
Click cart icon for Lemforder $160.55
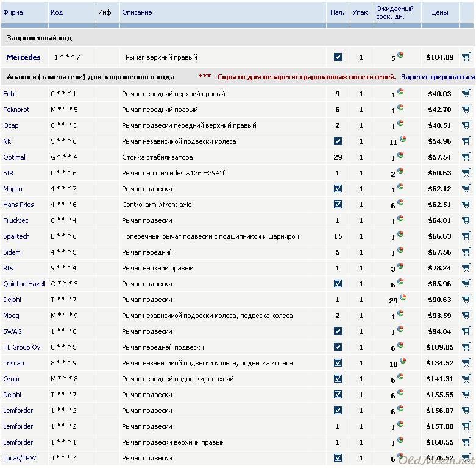click(x=466, y=442)
